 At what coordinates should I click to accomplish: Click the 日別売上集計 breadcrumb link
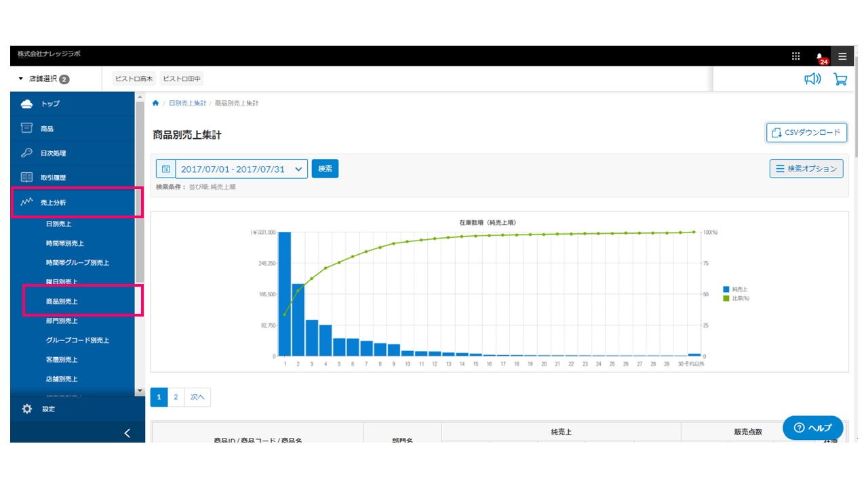click(x=187, y=103)
